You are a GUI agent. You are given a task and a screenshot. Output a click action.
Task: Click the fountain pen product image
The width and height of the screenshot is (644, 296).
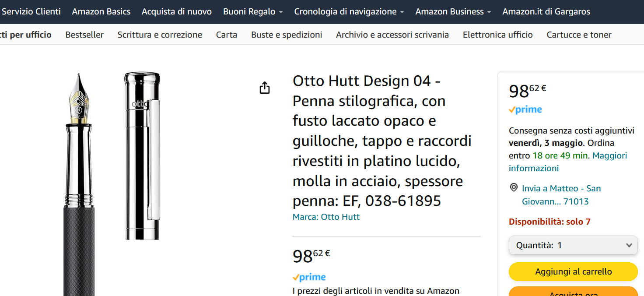click(79, 184)
